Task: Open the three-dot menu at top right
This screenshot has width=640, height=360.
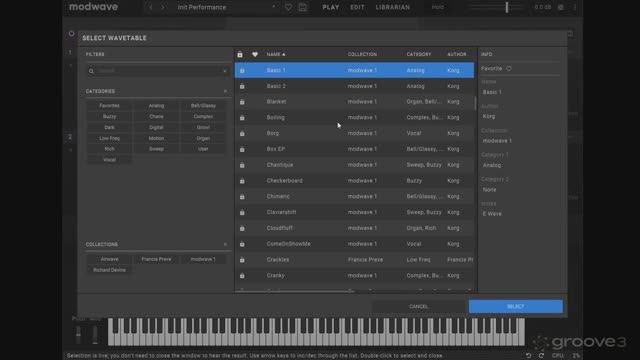Action: click(575, 7)
